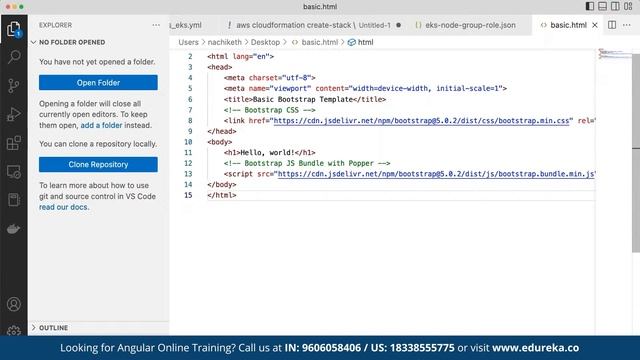Click the split editor right icon

(x=612, y=25)
